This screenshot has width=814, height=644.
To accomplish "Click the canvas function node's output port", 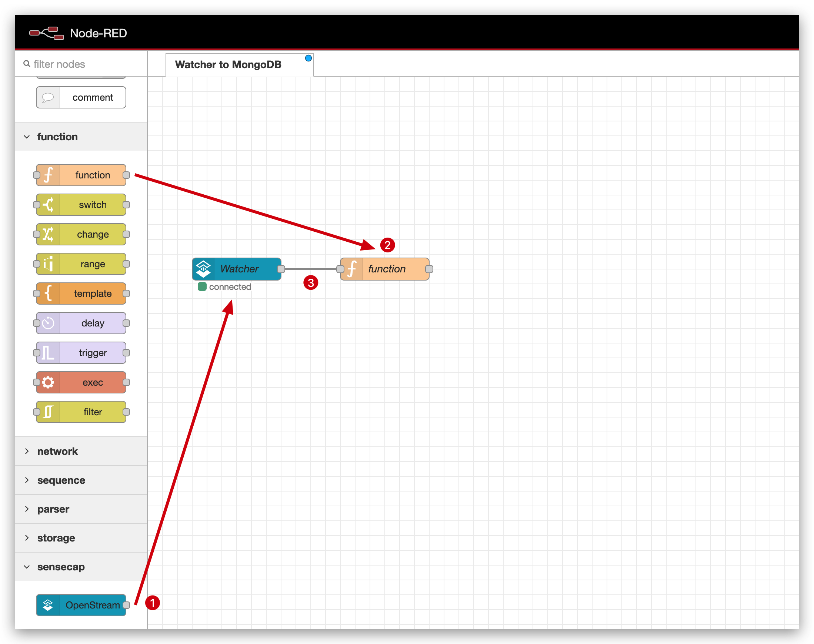I will coord(429,269).
